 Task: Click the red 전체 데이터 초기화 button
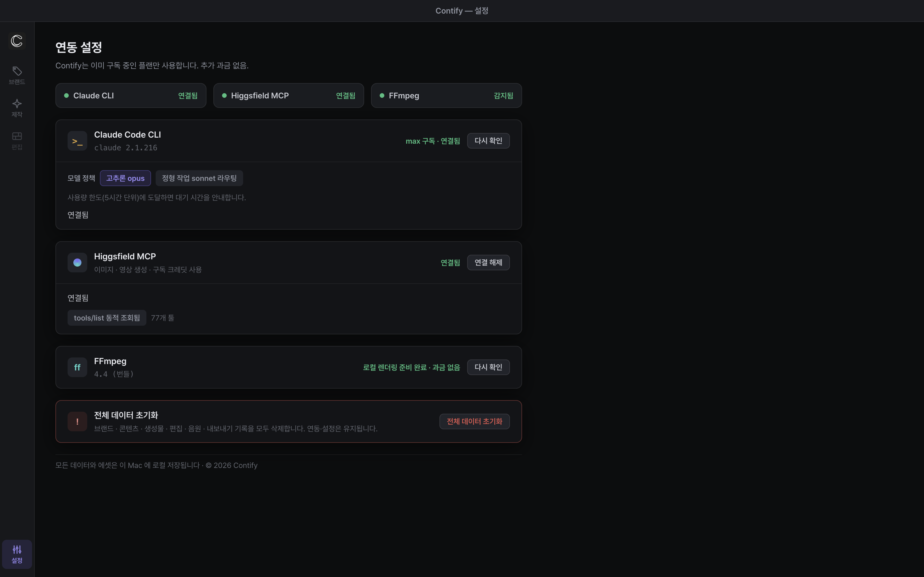tap(474, 421)
